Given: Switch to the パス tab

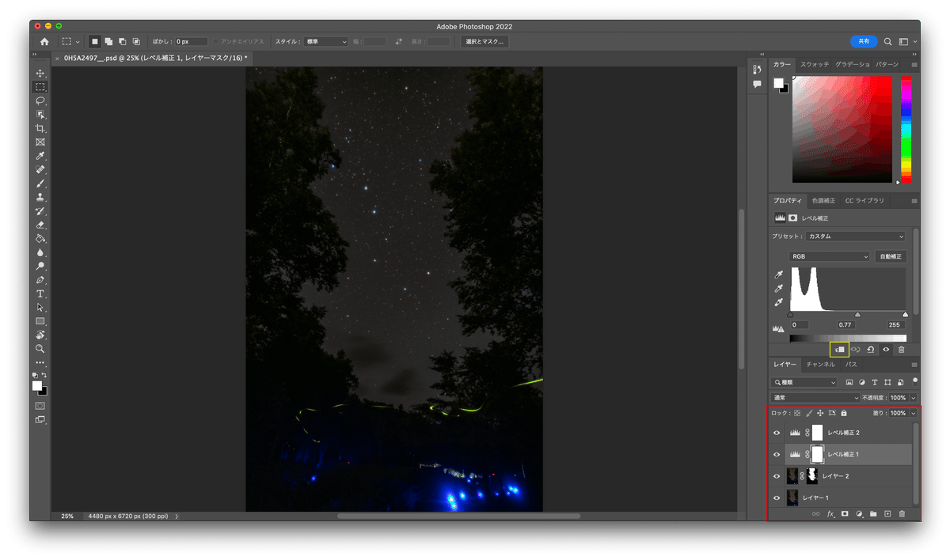Looking at the screenshot, I should tap(851, 365).
